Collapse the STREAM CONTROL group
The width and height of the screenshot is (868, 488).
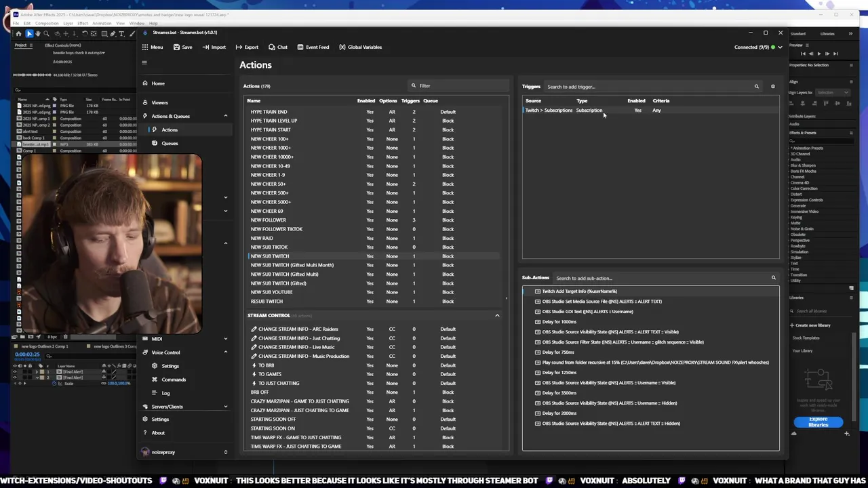497,315
